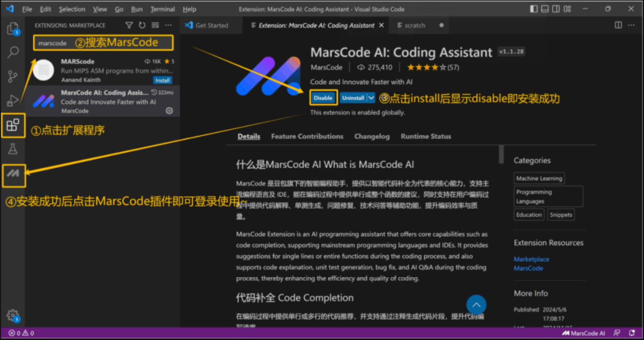Open the notifications bell in the status bar
Viewport: 644px width, 340px height.
click(631, 333)
